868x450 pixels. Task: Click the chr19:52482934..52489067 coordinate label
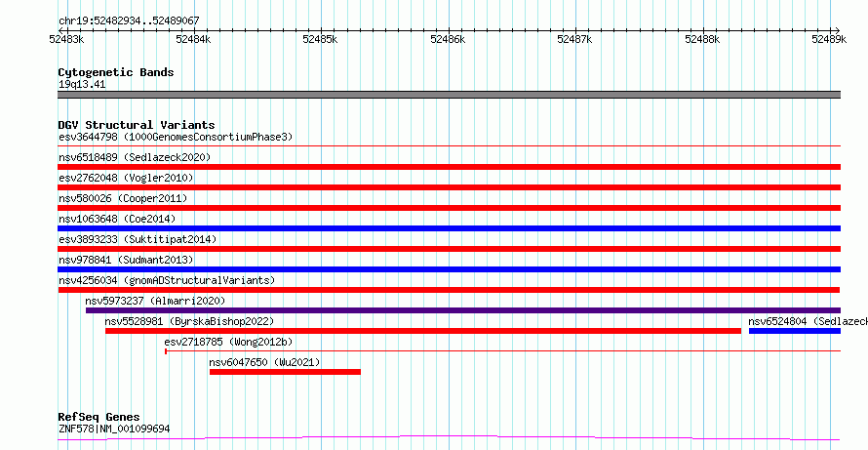[x=129, y=21]
